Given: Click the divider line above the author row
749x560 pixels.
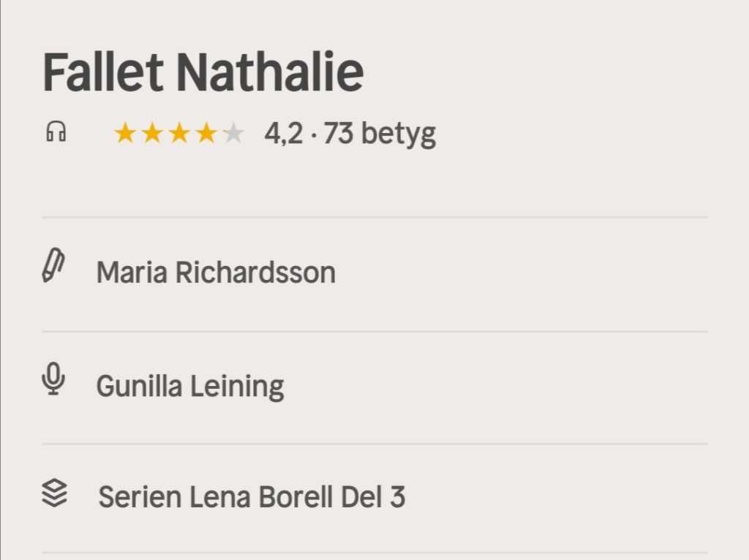Looking at the screenshot, I should pos(374,217).
